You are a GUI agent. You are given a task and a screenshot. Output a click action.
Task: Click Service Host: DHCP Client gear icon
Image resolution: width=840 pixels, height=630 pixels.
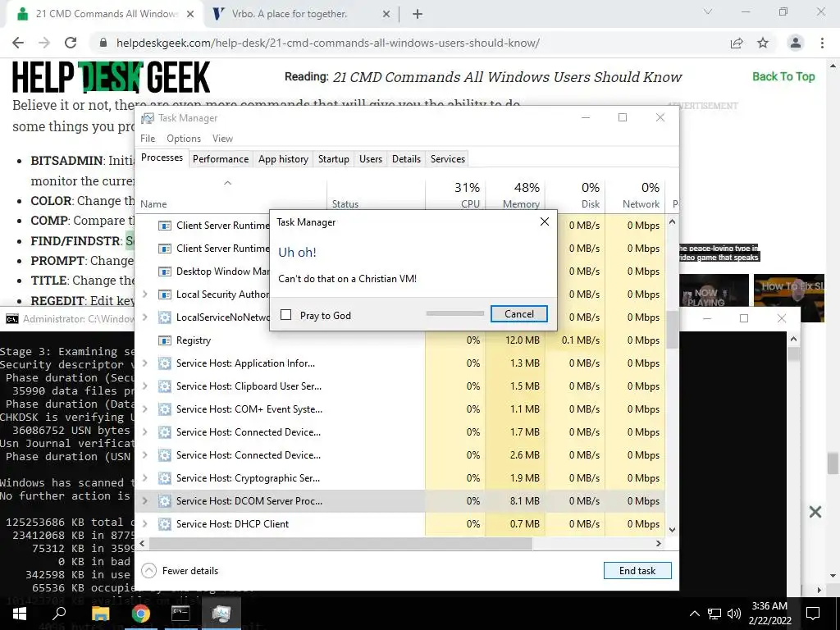click(164, 524)
